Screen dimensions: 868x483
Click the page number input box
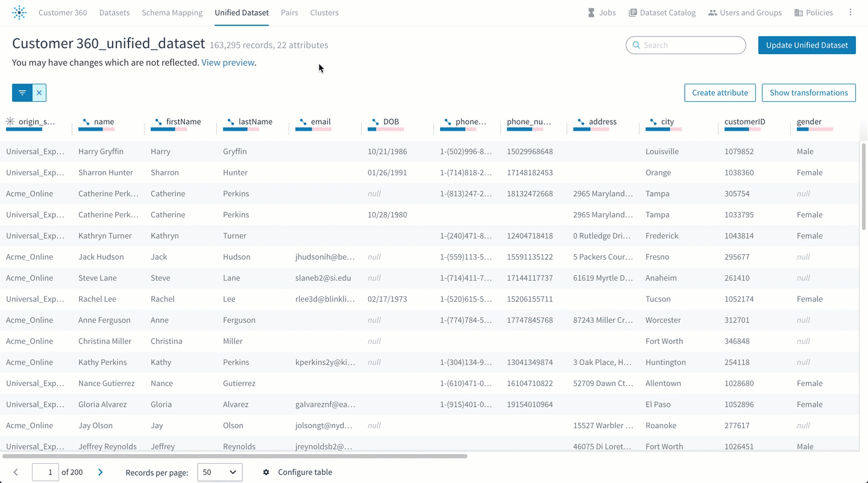tap(45, 472)
